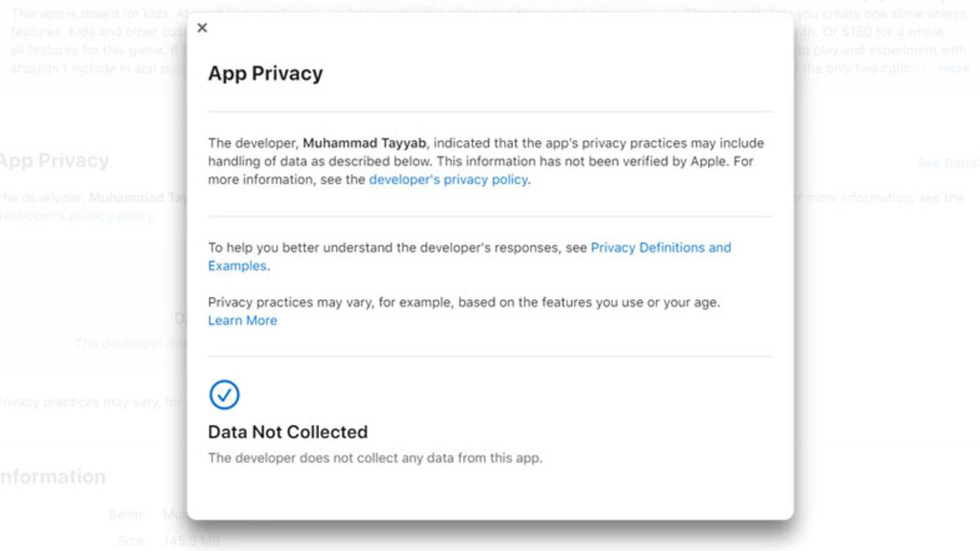The image size is (980, 551).
Task: Click the X icon in the modal corner
Action: [x=202, y=28]
